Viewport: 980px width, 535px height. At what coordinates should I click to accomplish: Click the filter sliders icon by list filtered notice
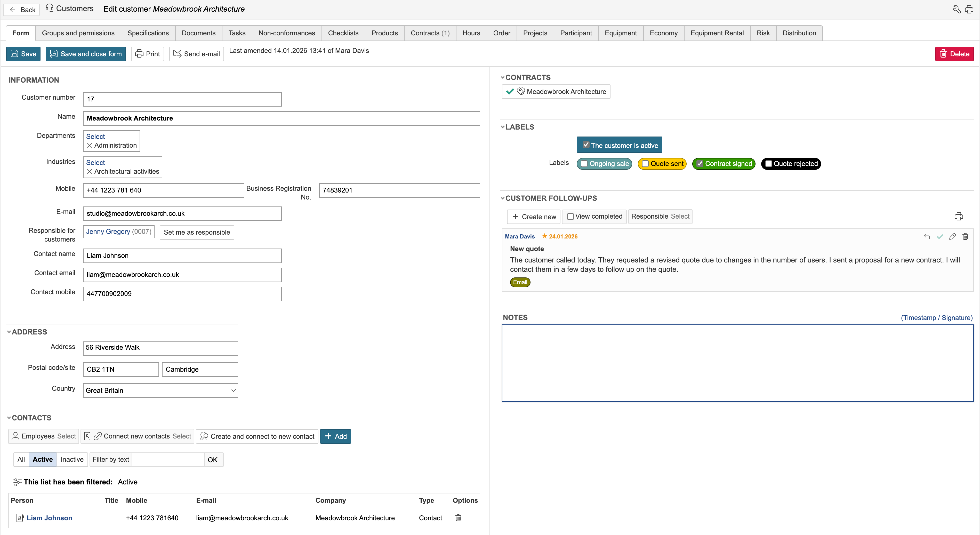click(x=17, y=482)
